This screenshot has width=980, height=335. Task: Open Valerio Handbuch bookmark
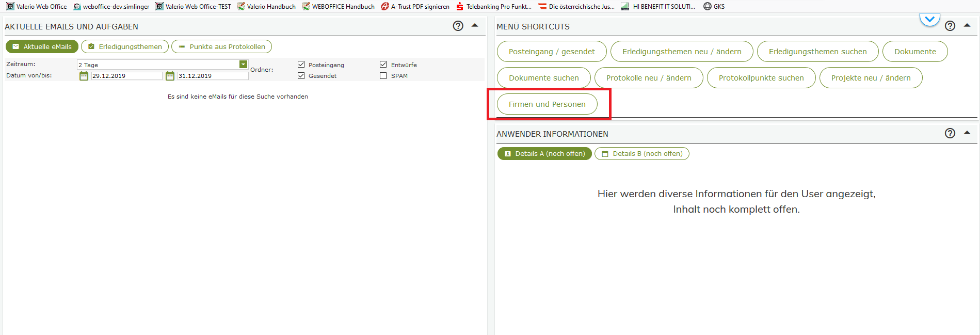coord(266,7)
